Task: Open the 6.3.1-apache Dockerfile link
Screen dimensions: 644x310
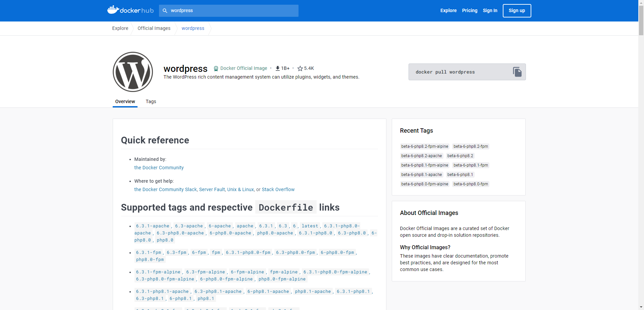Action: [x=153, y=226]
